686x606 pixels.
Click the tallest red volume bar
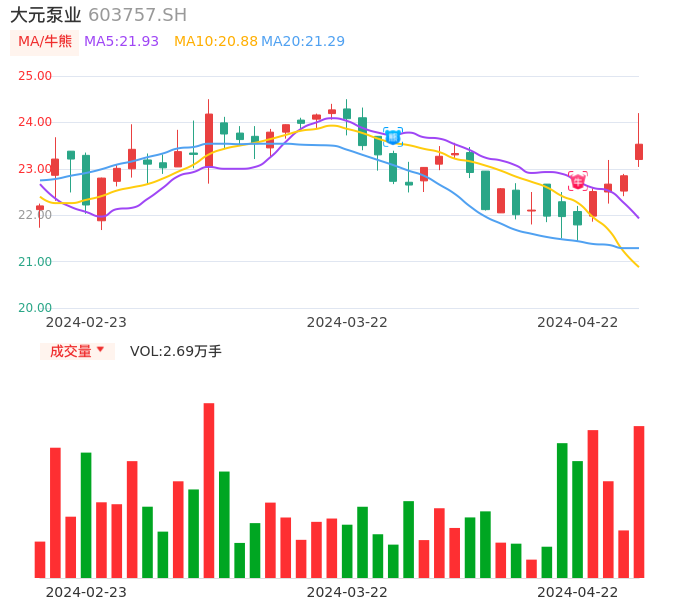(209, 490)
